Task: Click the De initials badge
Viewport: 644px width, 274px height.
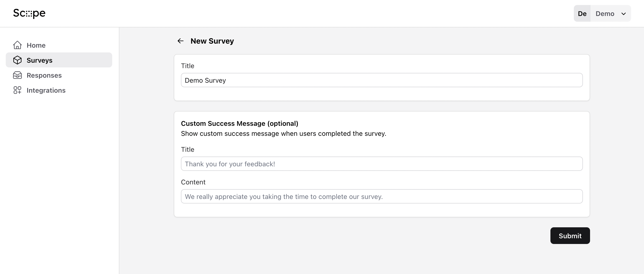Action: pos(582,14)
